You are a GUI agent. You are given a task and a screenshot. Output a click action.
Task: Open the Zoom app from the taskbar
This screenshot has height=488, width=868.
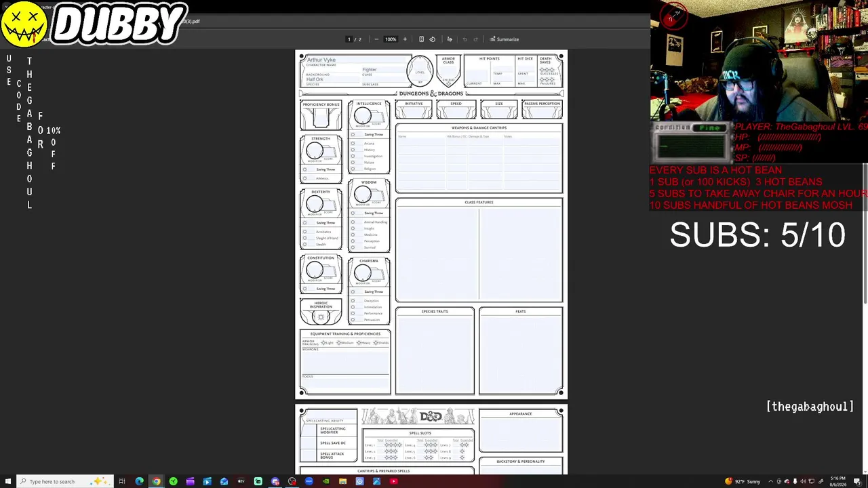(x=309, y=481)
